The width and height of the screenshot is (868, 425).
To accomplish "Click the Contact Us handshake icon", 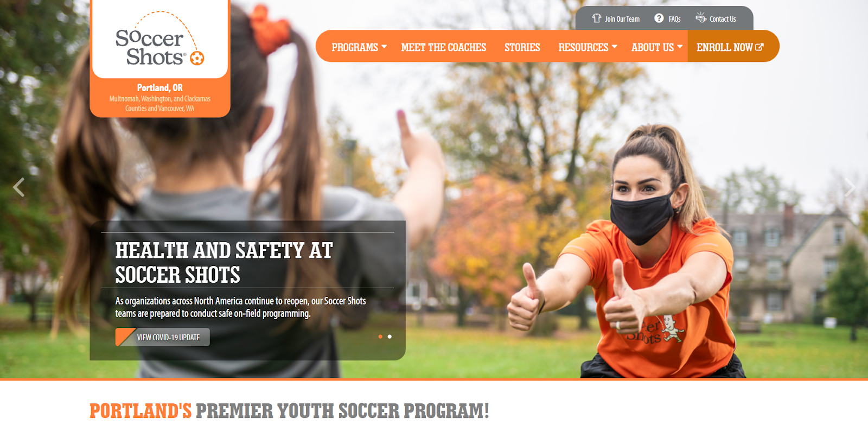I will [x=701, y=17].
